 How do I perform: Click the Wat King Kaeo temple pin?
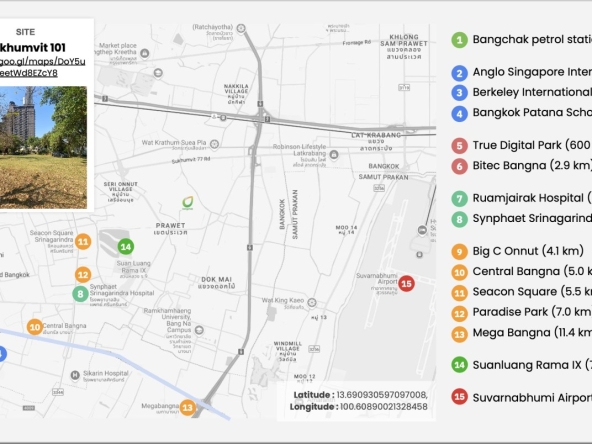click(x=312, y=302)
